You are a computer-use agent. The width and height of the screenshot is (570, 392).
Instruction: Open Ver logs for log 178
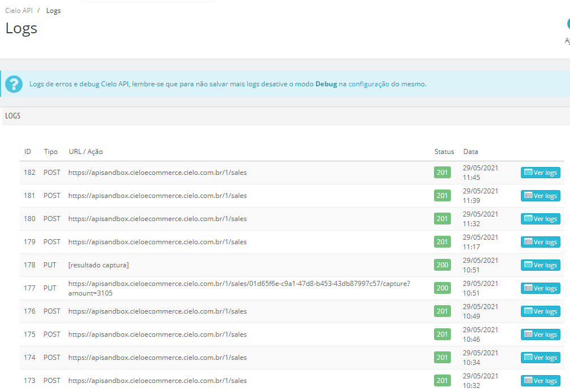pos(540,265)
